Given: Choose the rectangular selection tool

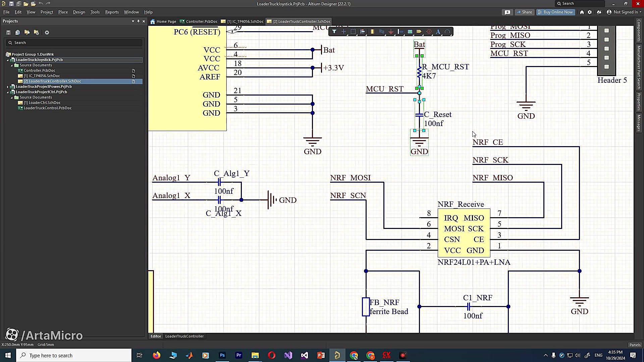Looking at the screenshot, I should [353, 32].
